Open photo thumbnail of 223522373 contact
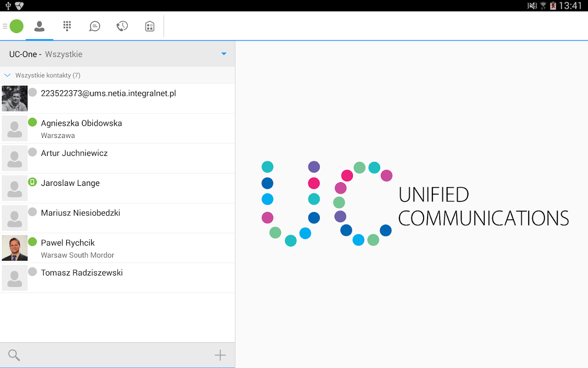 point(15,98)
